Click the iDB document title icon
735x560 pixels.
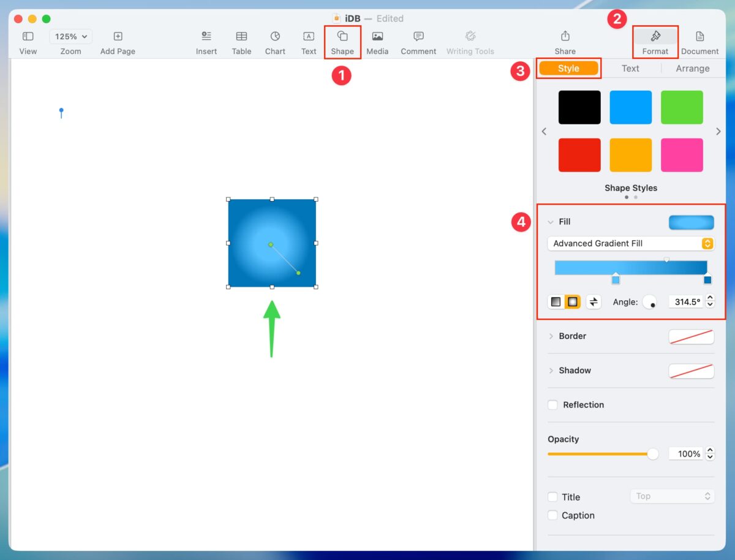336,18
